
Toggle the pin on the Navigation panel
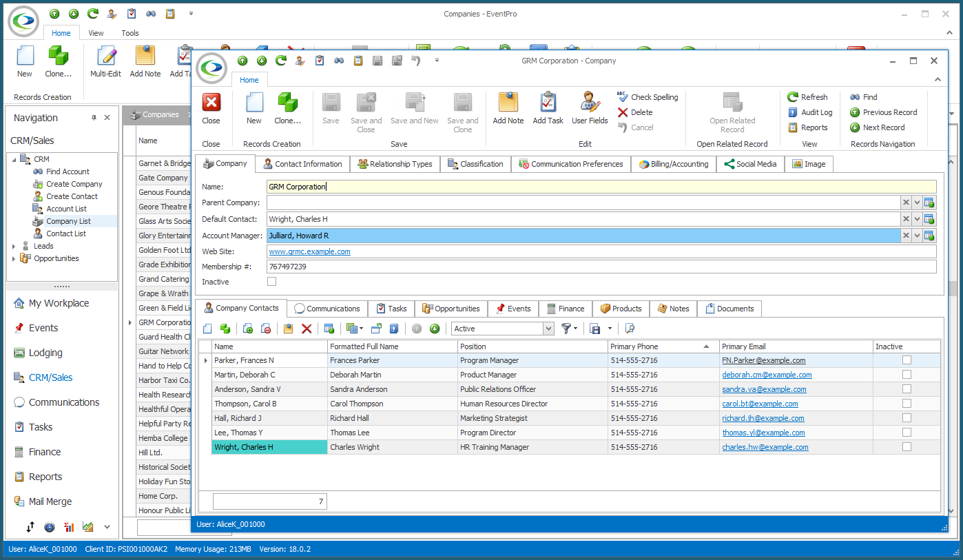(94, 118)
